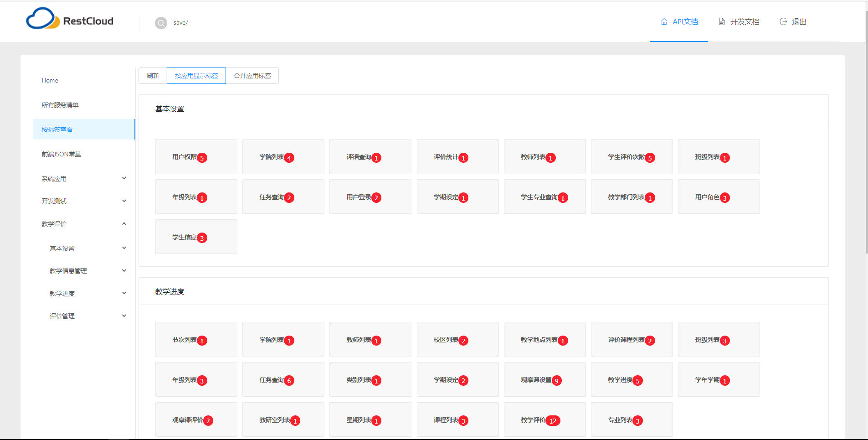Open the 节次列表 tag card
This screenshot has width=868, height=440.
[x=196, y=340]
